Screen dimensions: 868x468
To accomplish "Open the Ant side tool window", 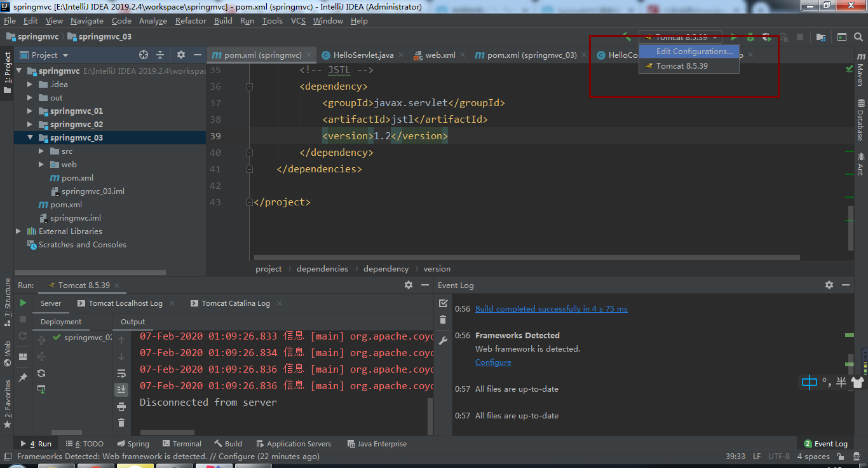I will [x=860, y=164].
